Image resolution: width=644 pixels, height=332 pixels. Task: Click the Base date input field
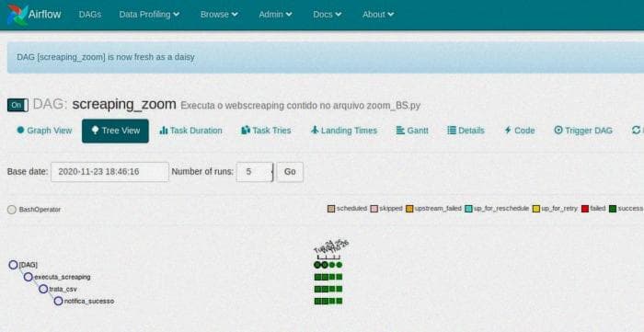click(109, 172)
